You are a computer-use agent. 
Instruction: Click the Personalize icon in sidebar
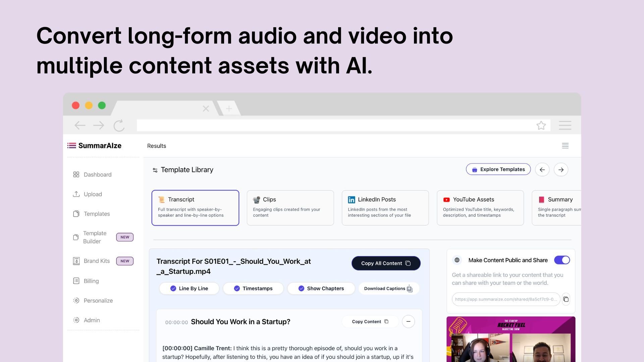click(76, 300)
